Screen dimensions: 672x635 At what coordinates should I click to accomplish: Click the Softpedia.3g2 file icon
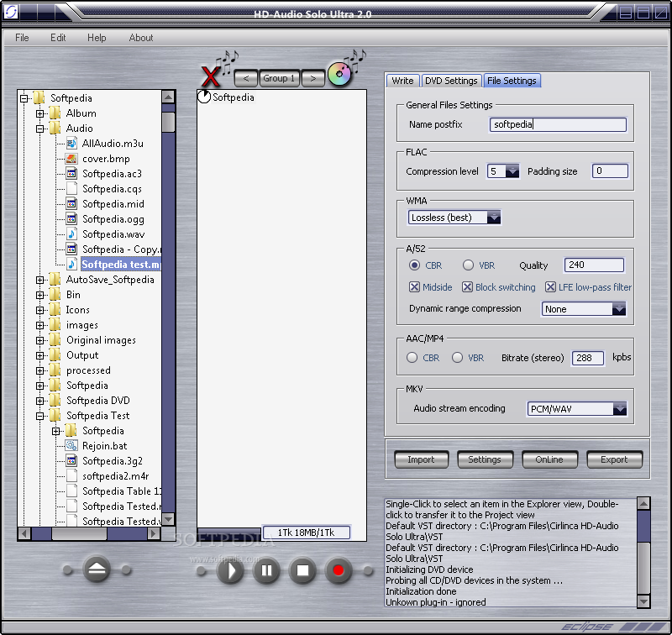[71, 460]
